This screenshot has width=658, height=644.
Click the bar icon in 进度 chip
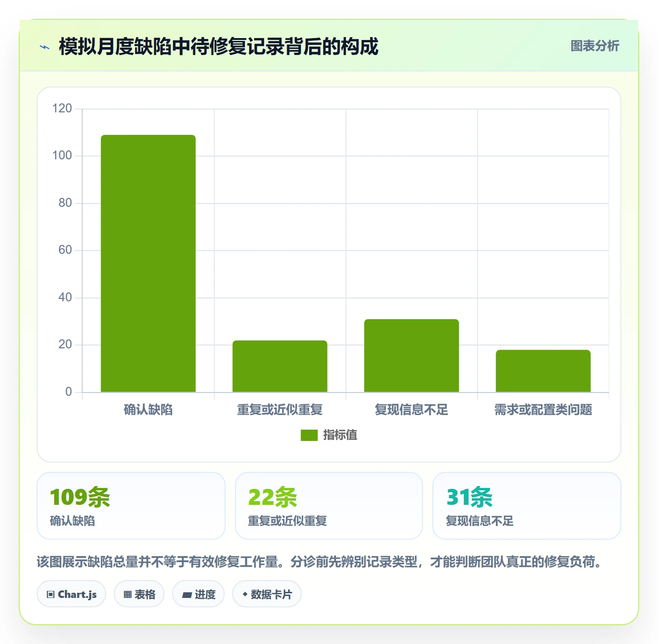187,595
